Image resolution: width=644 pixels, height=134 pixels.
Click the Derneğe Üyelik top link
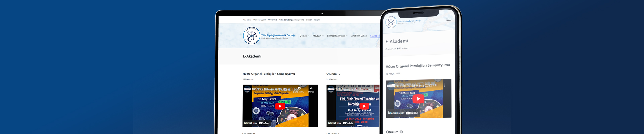pos(260,20)
